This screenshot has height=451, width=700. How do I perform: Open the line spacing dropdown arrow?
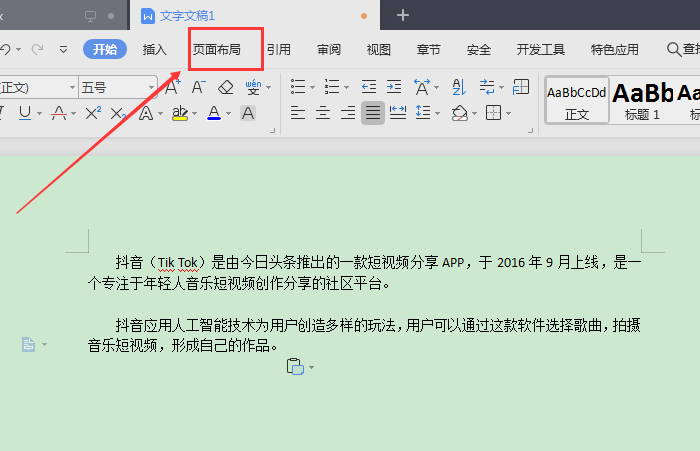click(437, 113)
